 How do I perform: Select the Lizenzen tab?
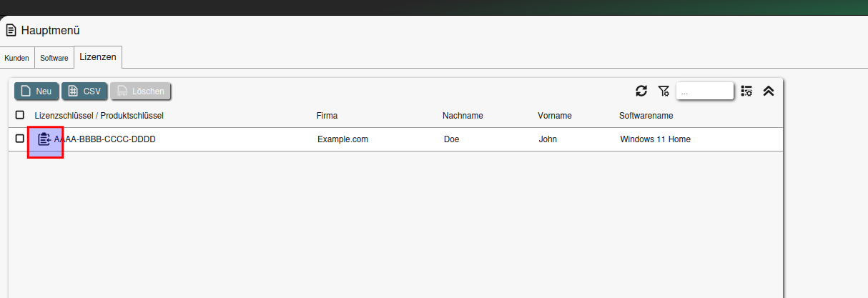coord(98,56)
